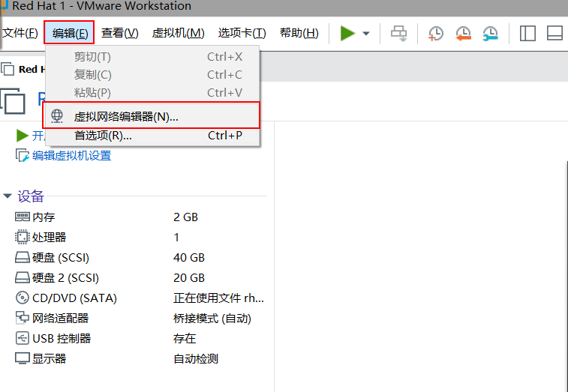Click the 40 GB disk value
The height and width of the screenshot is (392, 568).
[189, 258]
